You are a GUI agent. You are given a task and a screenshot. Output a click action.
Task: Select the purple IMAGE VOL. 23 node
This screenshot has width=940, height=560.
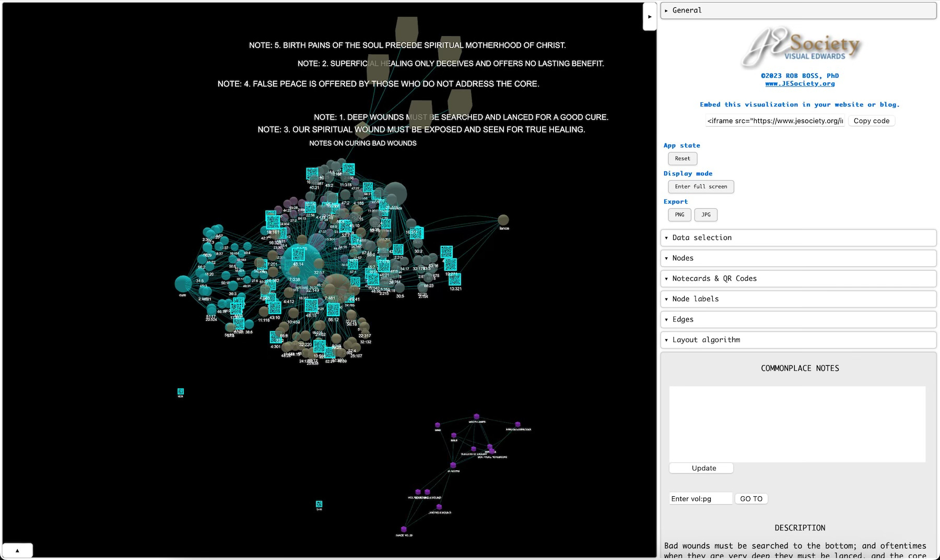(404, 529)
